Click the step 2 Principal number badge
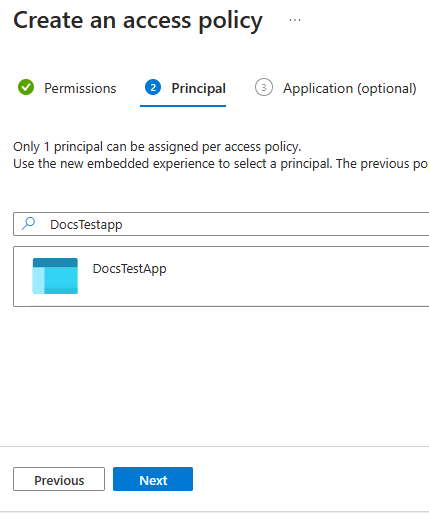The image size is (429, 513). coord(153,87)
